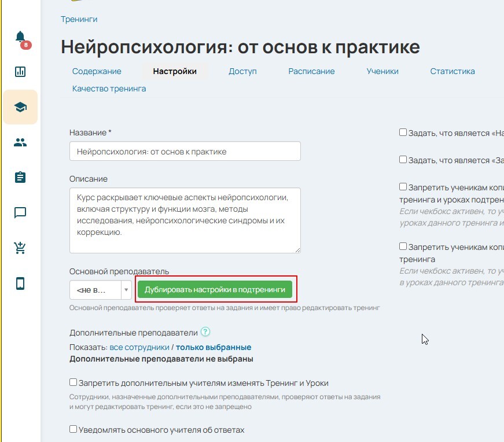Open the chat messages icon in sidebar
The height and width of the screenshot is (442, 504).
[20, 212]
